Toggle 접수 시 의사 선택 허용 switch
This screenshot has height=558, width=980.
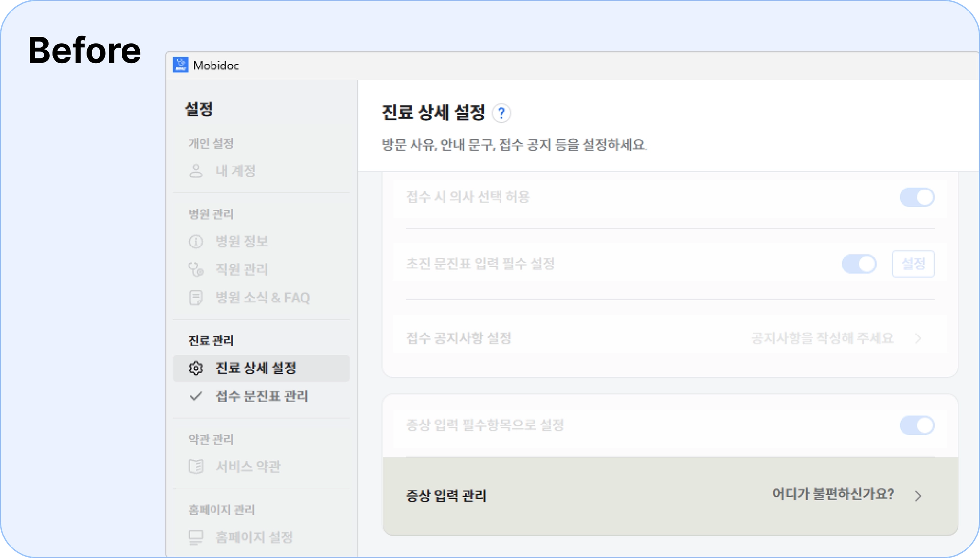click(916, 197)
